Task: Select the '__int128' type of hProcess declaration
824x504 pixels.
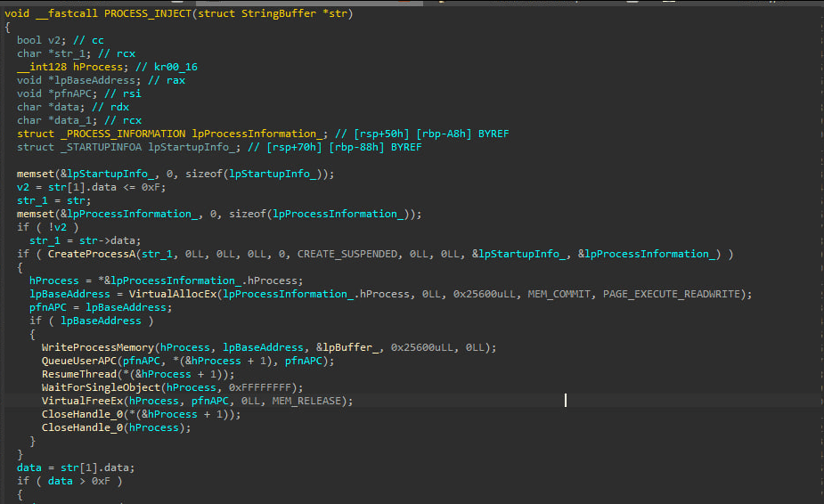Action: click(x=42, y=67)
